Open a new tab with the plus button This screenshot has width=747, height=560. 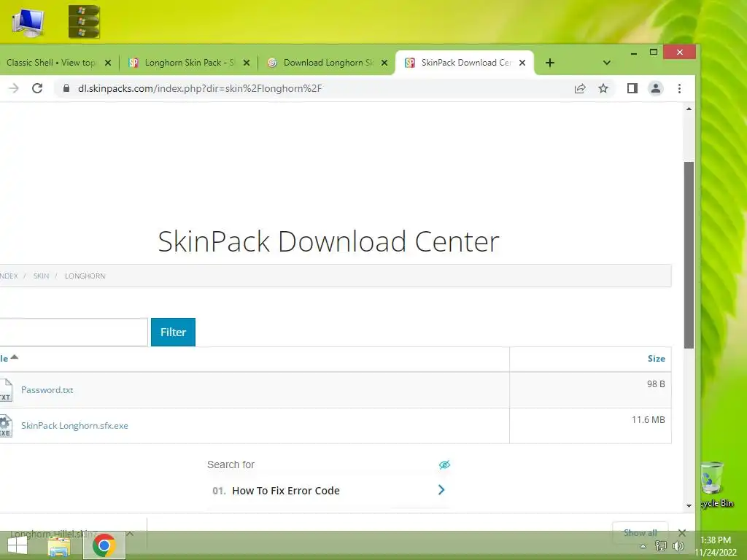[x=550, y=63]
